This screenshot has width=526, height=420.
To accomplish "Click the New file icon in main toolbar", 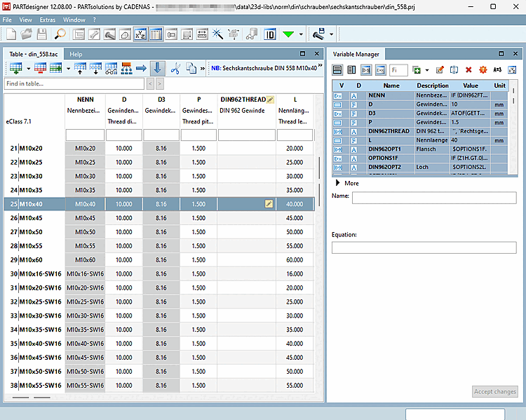I will tap(11, 34).
